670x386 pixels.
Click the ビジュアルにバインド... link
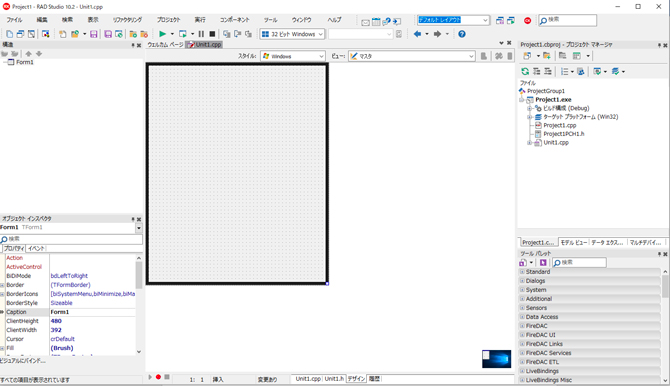coord(23,361)
